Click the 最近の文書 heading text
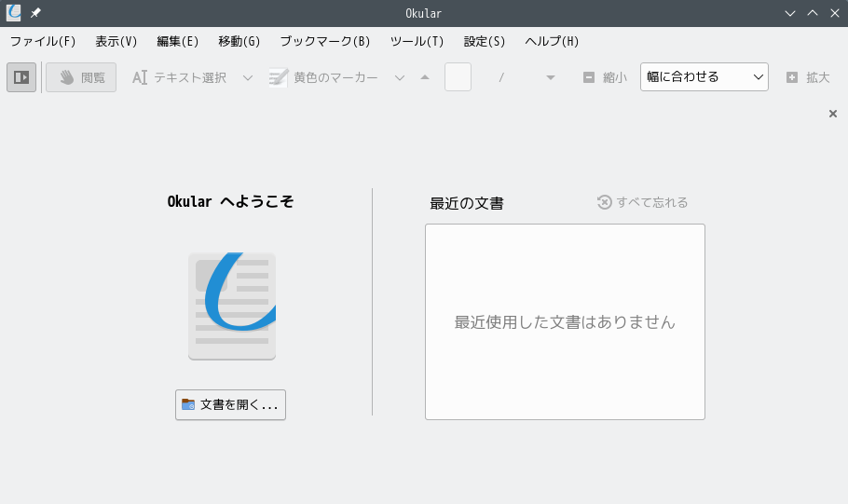 click(467, 203)
